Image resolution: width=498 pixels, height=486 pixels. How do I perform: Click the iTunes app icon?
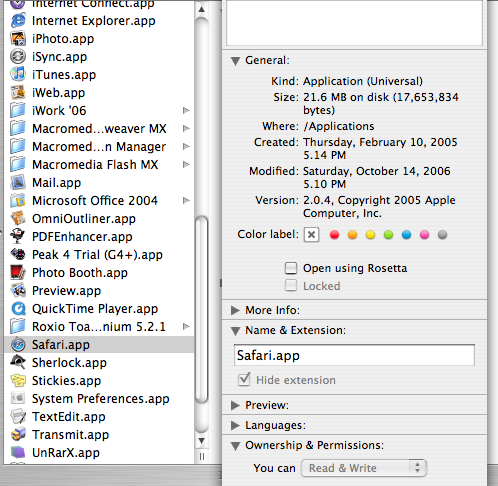coord(18,75)
